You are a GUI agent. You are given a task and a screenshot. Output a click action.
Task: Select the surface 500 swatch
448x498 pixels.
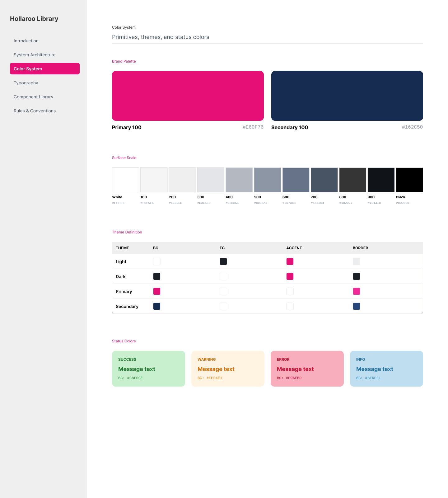pyautogui.click(x=268, y=180)
